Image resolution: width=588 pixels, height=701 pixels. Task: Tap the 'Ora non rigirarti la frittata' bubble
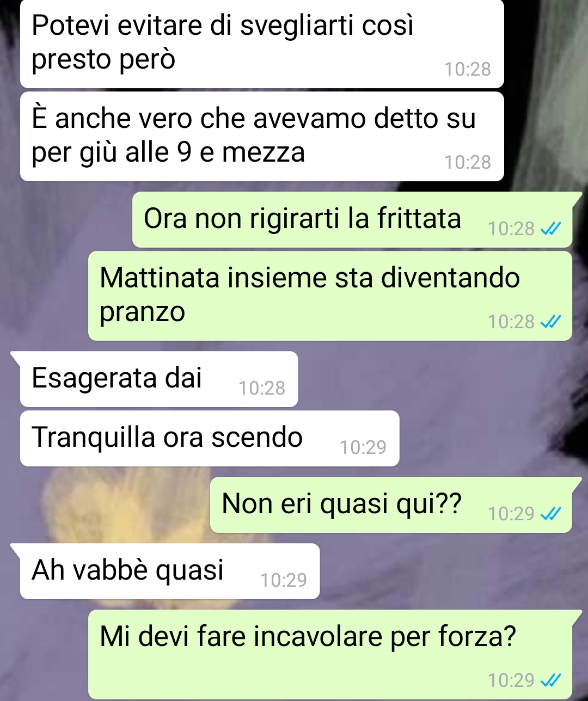pos(352,220)
